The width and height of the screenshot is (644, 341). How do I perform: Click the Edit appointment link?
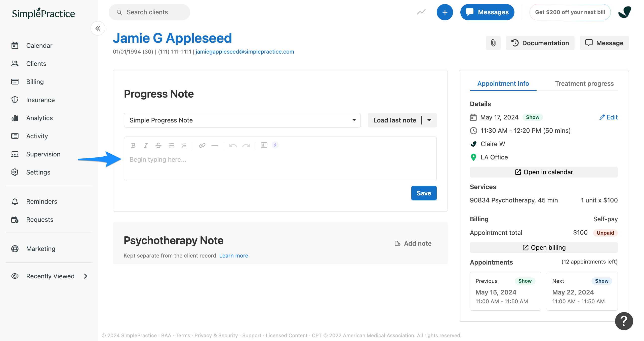click(x=609, y=117)
